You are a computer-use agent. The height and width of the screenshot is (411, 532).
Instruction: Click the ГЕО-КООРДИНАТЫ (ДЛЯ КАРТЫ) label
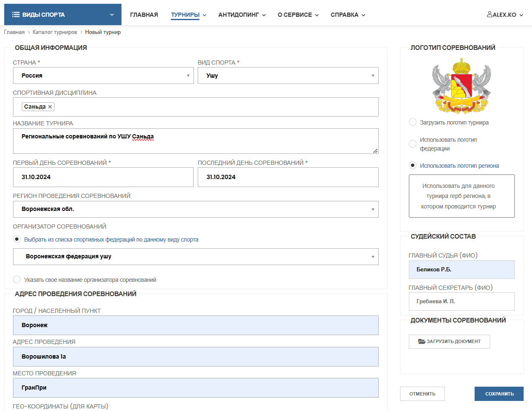pyautogui.click(x=61, y=406)
